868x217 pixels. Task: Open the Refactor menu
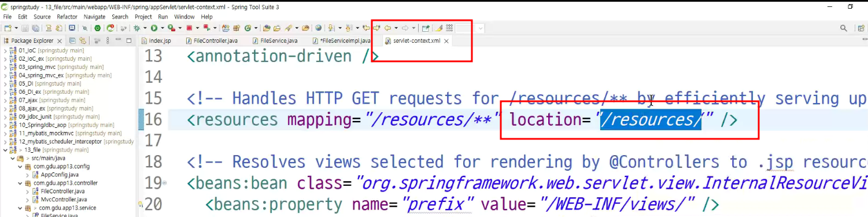(67, 17)
